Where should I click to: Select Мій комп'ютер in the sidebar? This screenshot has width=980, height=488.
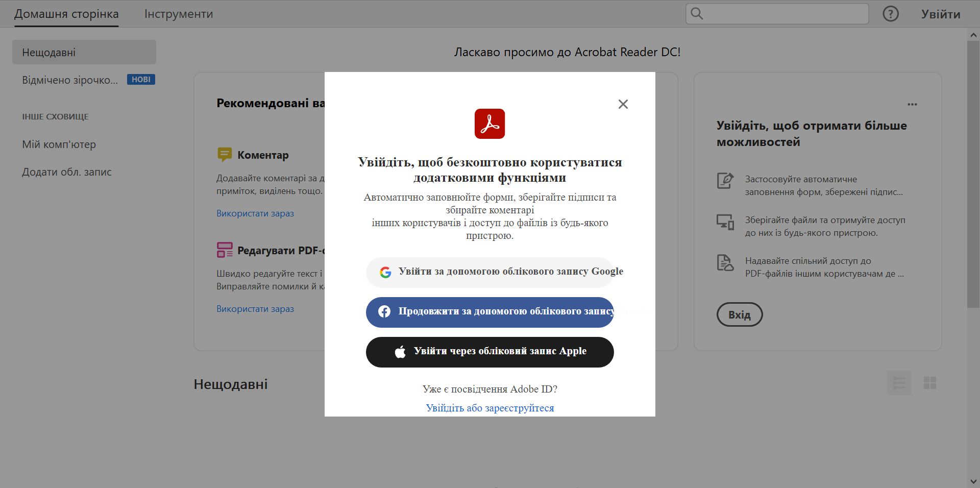59,144
